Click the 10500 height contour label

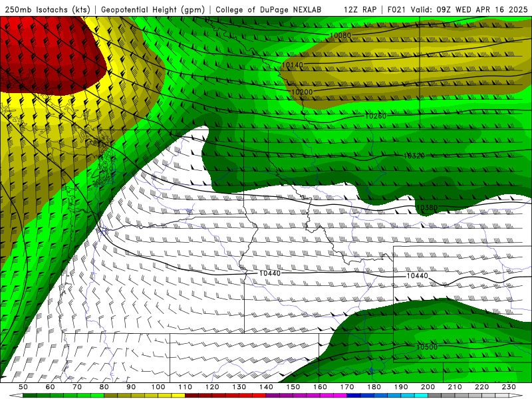(427, 347)
